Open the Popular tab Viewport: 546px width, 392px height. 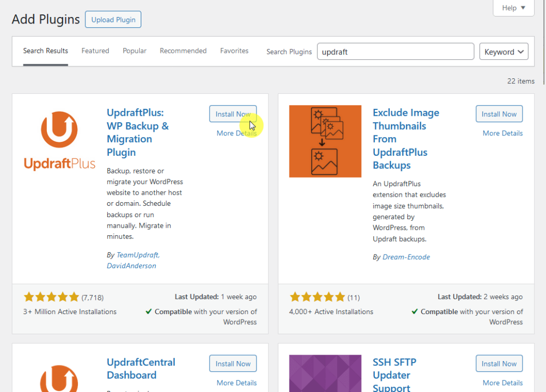coord(134,51)
